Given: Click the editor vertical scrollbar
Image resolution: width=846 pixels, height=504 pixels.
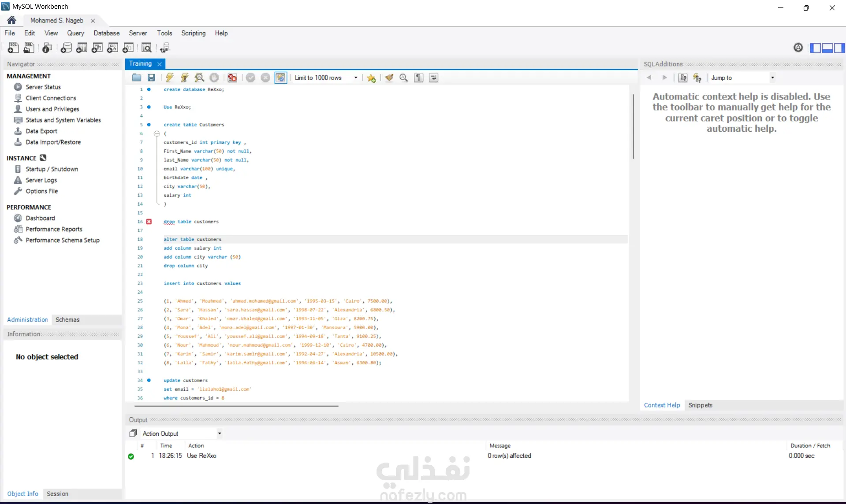Looking at the screenshot, I should (x=633, y=126).
